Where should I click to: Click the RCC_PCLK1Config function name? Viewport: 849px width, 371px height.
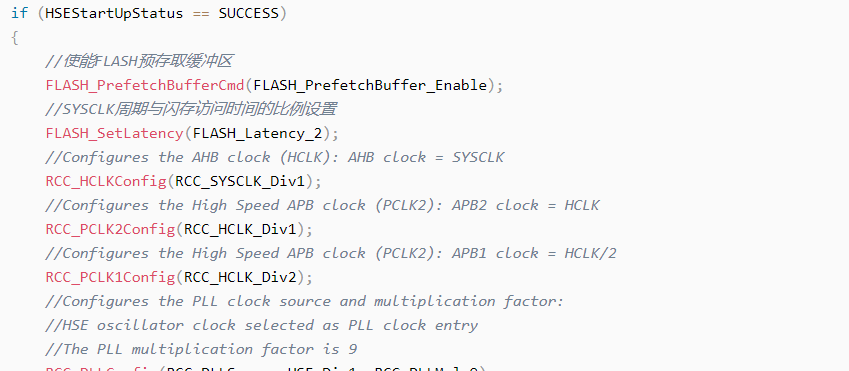tap(110, 277)
